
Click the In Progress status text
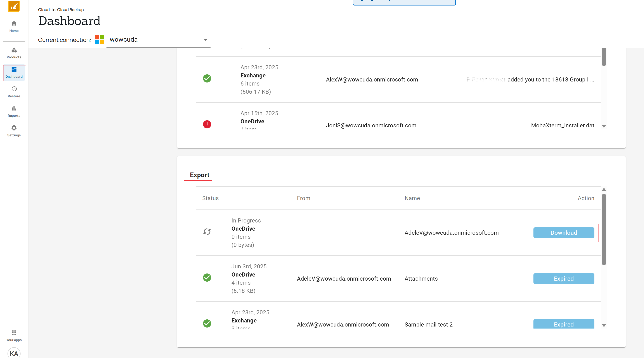246,220
